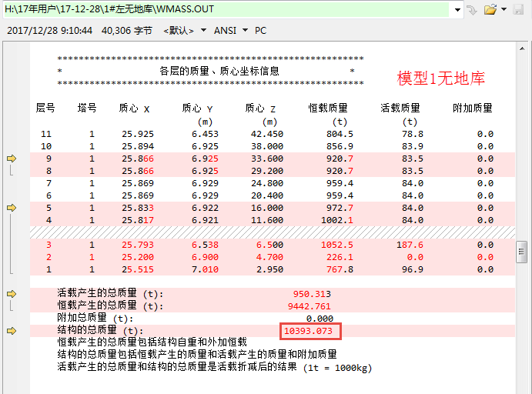Click the vertical scrollbar thumb
Screen dimensions: 532x394
[x=522, y=251]
